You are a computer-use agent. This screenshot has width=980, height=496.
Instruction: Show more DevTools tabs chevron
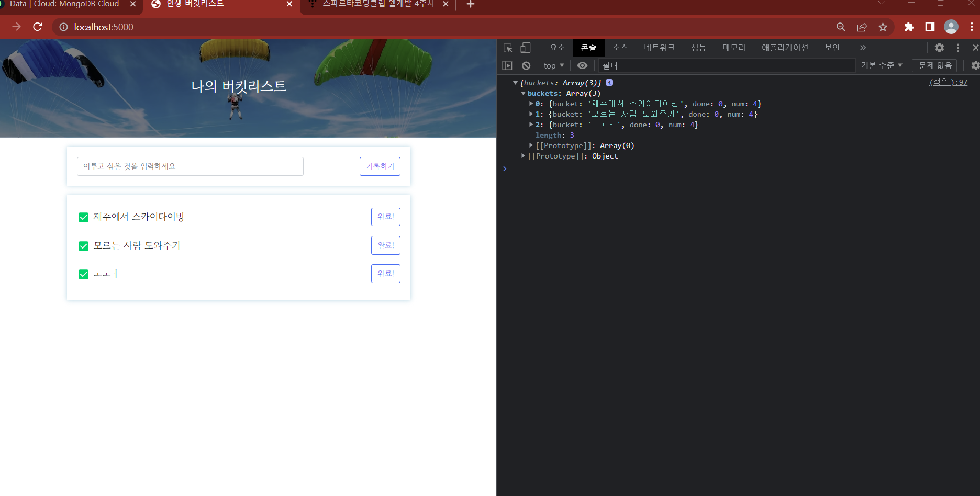click(x=863, y=48)
